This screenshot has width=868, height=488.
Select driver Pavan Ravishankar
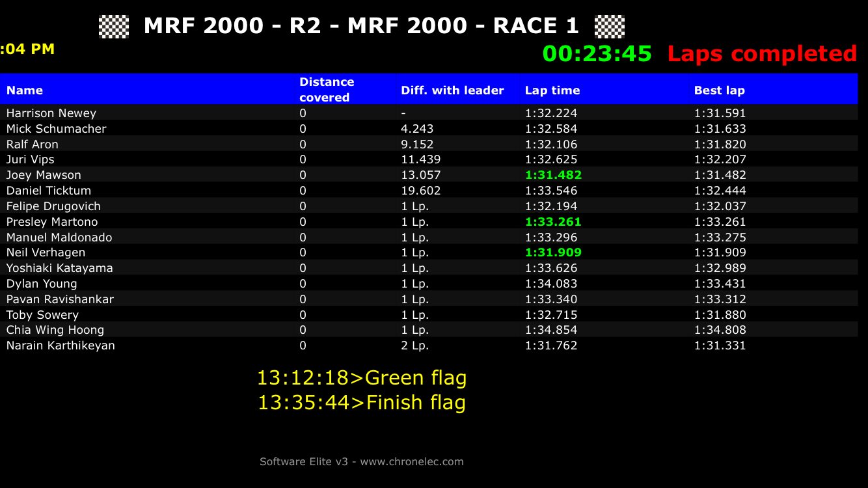tap(60, 299)
